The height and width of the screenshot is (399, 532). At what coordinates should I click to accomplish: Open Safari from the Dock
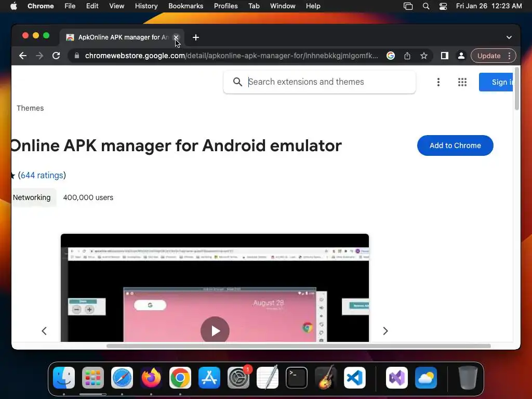pos(122,378)
